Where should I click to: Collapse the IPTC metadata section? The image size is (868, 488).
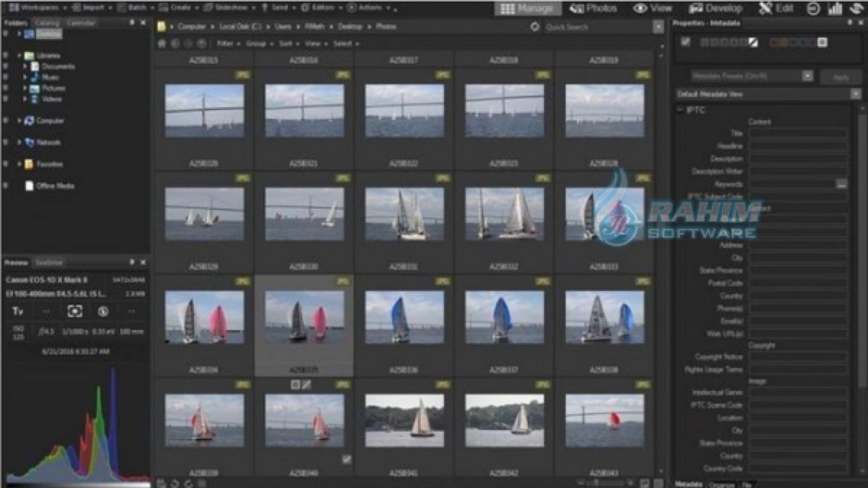click(680, 110)
